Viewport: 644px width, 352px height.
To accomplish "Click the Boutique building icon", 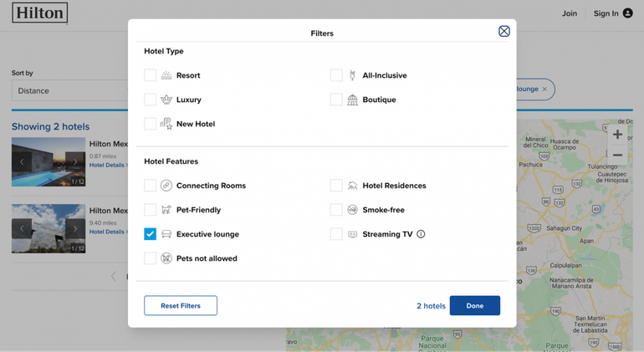I will (352, 99).
